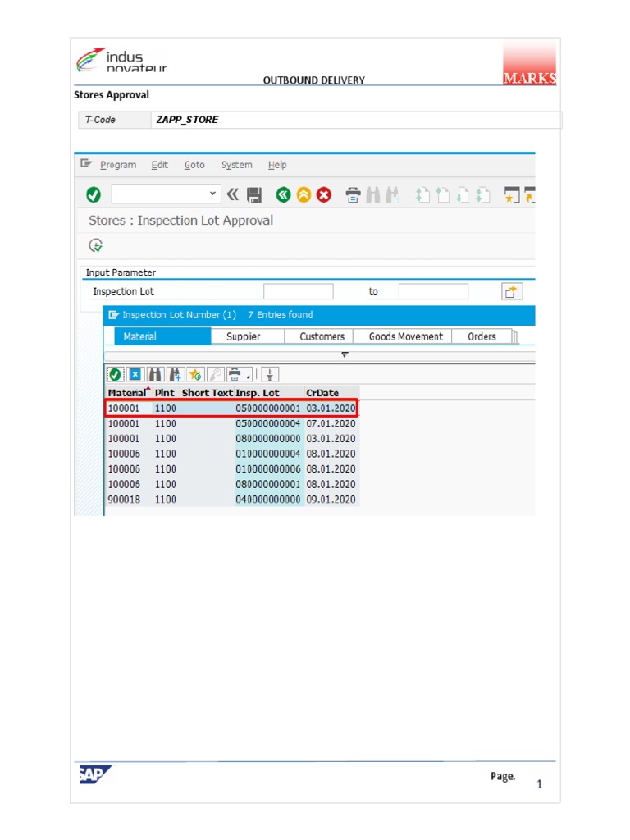Open Multiple Selection for Inspection Lot
The width and height of the screenshot is (630, 840).
[511, 292]
